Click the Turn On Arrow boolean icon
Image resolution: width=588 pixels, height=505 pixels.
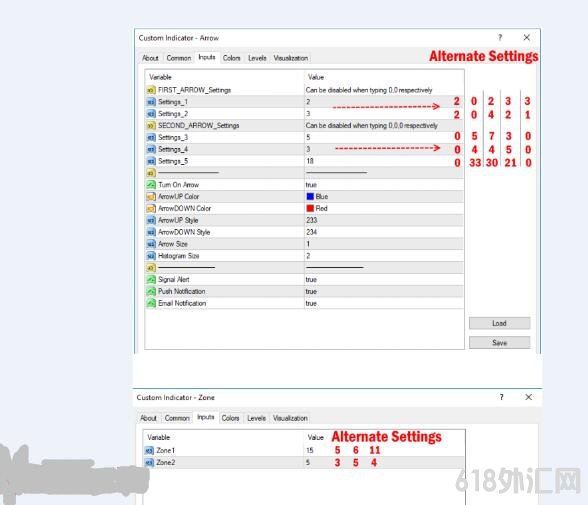[x=151, y=185]
